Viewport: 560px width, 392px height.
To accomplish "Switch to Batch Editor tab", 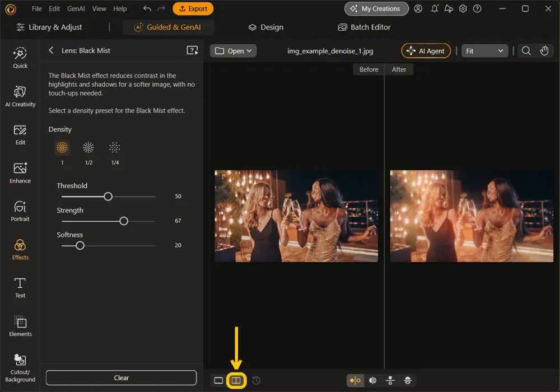I will click(x=364, y=27).
